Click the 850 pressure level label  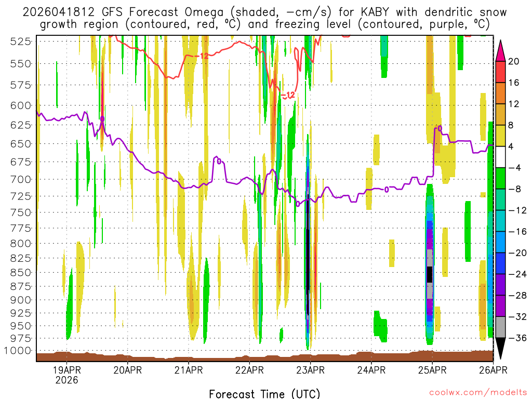(20, 272)
